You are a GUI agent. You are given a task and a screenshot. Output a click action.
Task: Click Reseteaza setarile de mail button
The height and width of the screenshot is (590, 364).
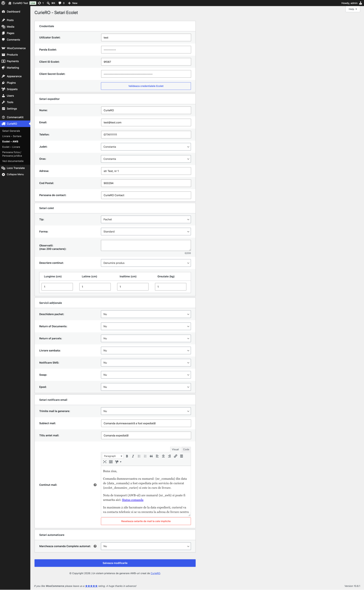click(146, 521)
